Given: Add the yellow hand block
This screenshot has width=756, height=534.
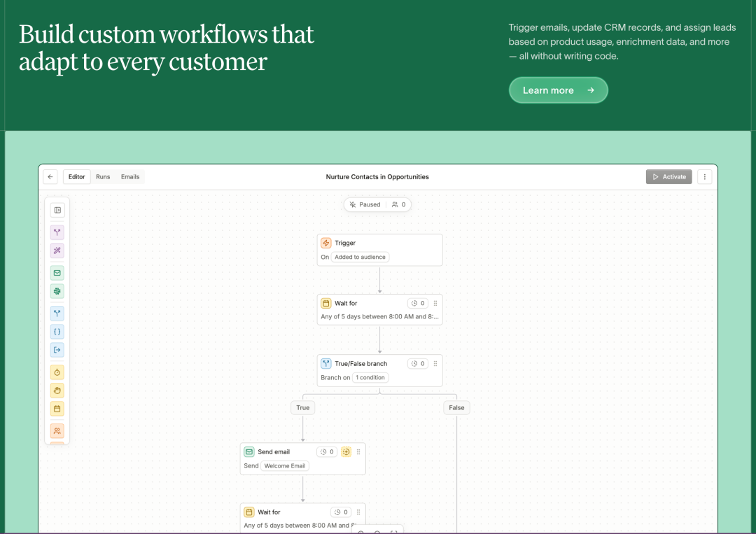Looking at the screenshot, I should point(57,391).
